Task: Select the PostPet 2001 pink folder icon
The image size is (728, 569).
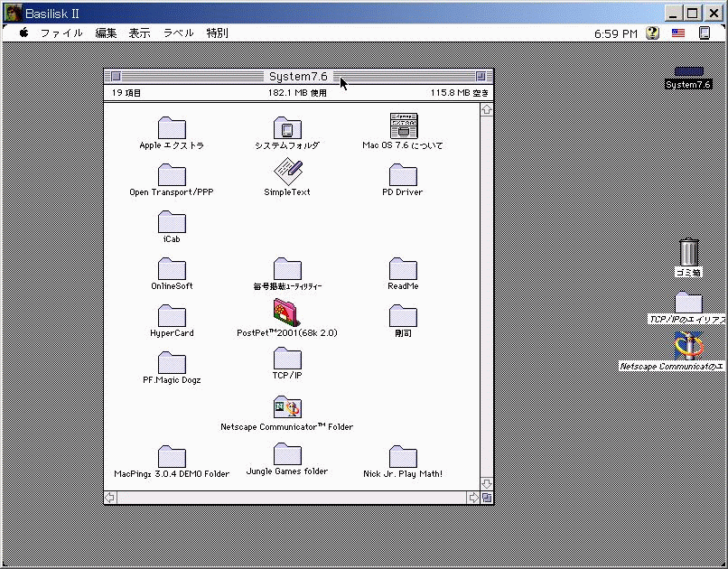Action: click(x=286, y=312)
